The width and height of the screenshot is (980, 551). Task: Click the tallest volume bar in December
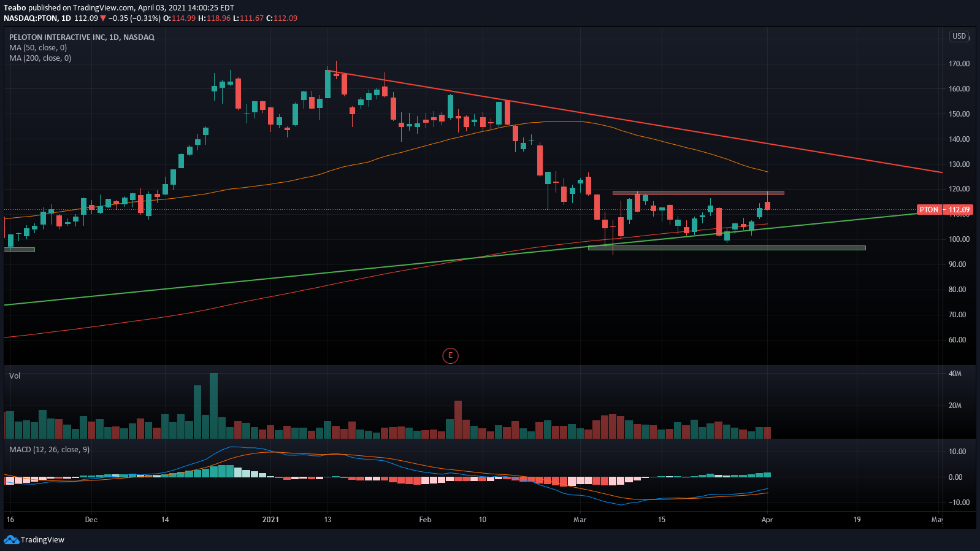[x=213, y=406]
